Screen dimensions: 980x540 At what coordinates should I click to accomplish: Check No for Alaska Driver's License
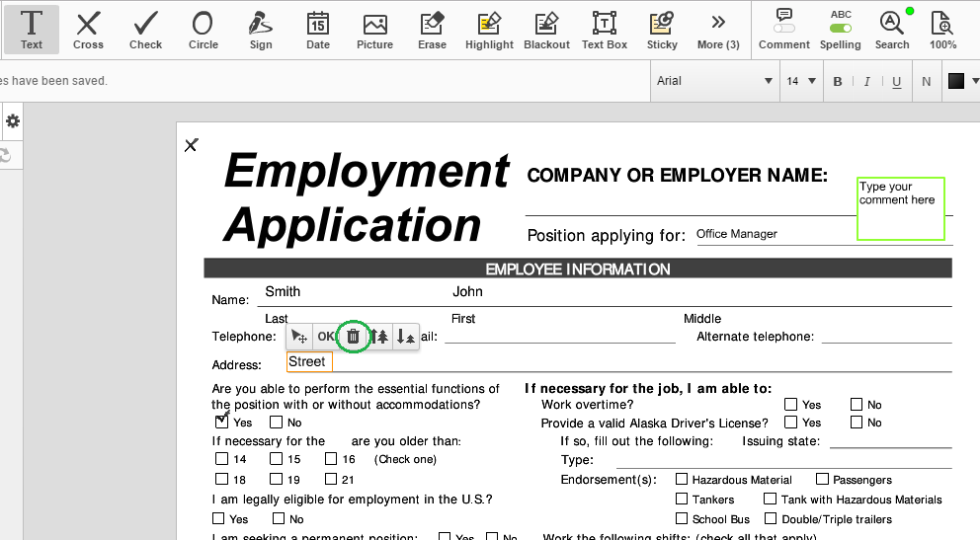[857, 422]
